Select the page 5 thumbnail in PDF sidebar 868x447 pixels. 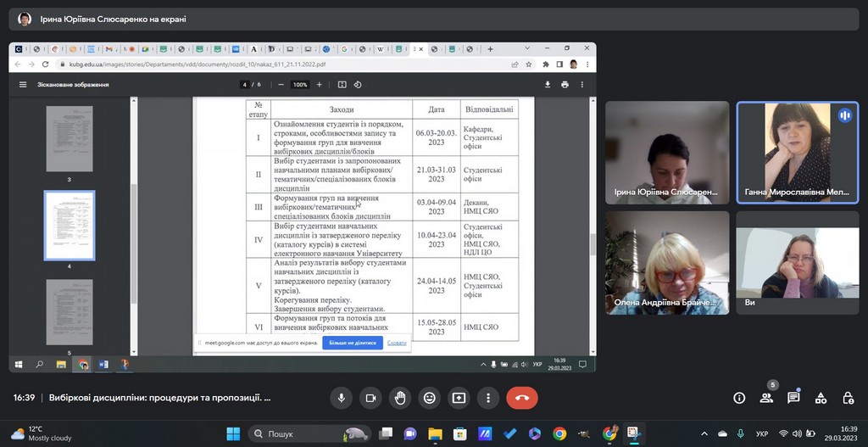[69, 311]
